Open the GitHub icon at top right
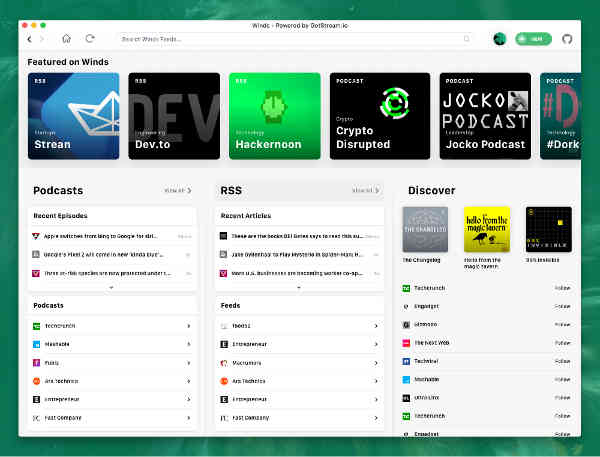600x457 pixels. (x=567, y=39)
